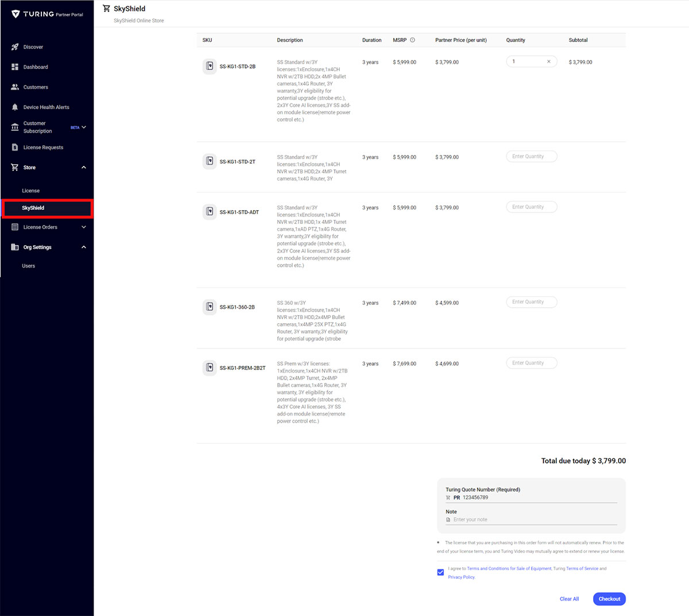
Task: Collapse the Org Settings chevron
Action: pos(84,247)
